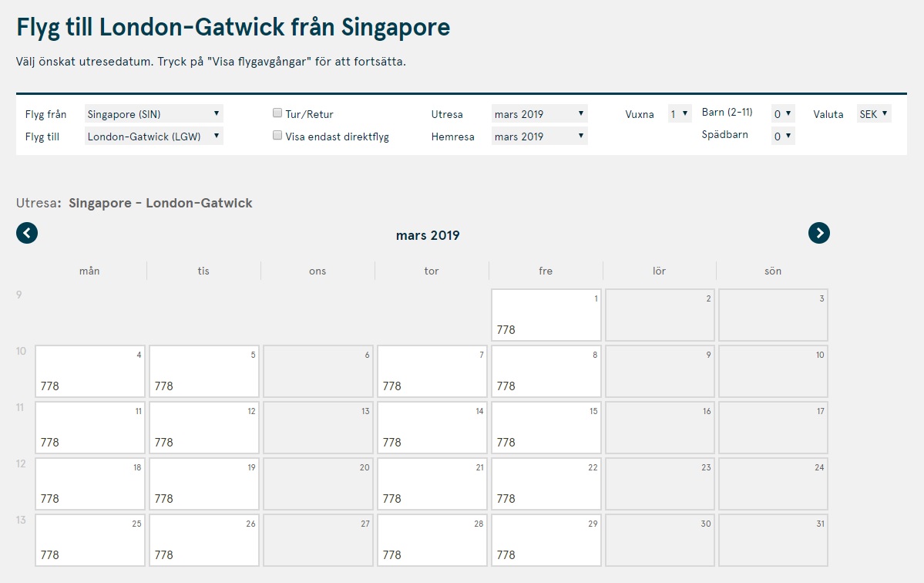The height and width of the screenshot is (583, 924).
Task: Click the 'mån' weekday header
Action: point(89,271)
